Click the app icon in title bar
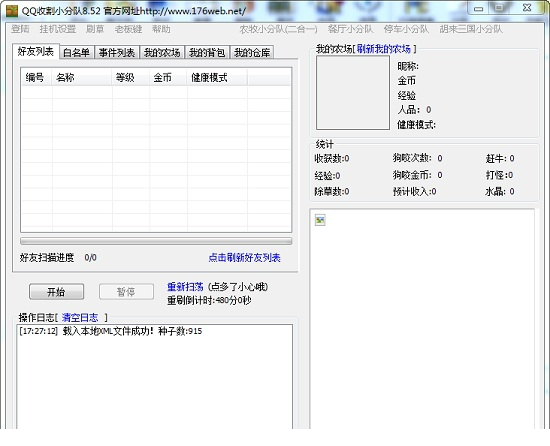Screen dimensions: 550x446 coord(12,11)
